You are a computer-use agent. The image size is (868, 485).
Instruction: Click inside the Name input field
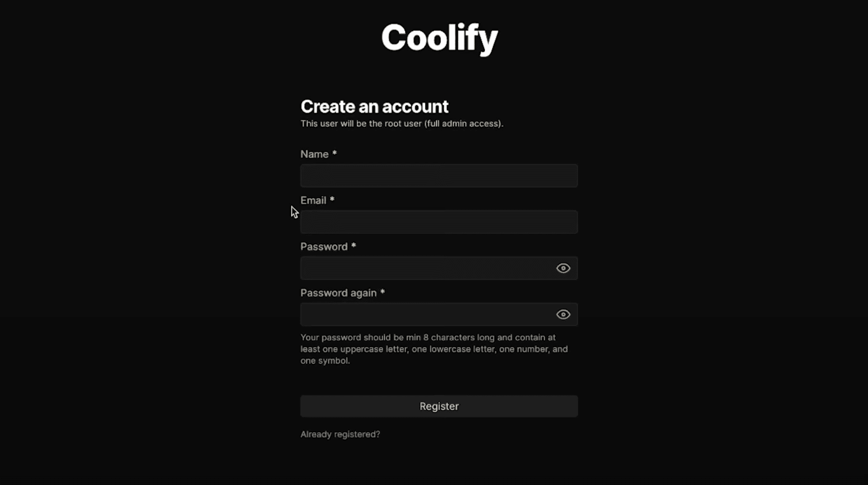tap(439, 176)
